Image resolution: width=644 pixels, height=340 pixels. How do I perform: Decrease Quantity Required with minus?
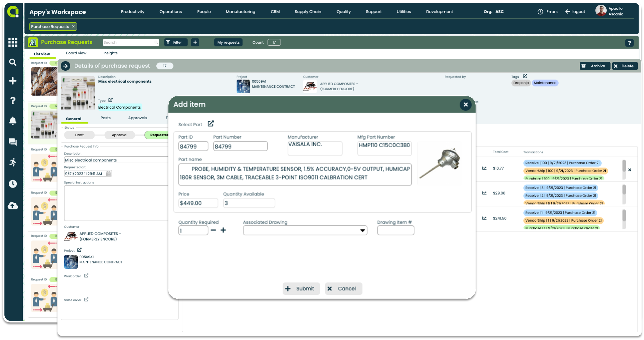click(213, 230)
